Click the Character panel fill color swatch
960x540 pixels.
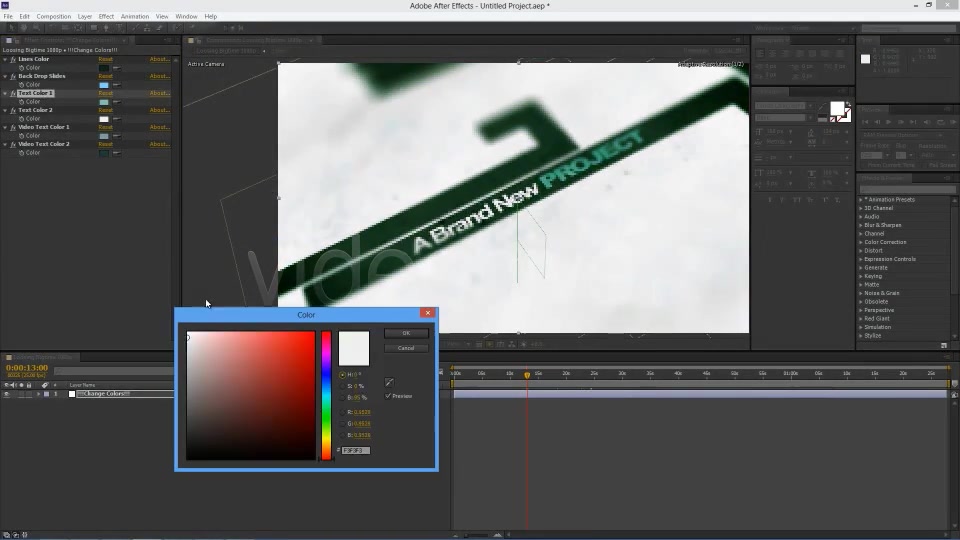pos(837,109)
